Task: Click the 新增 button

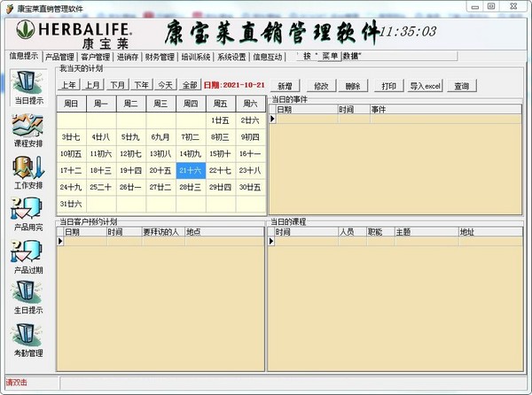Action: point(285,86)
